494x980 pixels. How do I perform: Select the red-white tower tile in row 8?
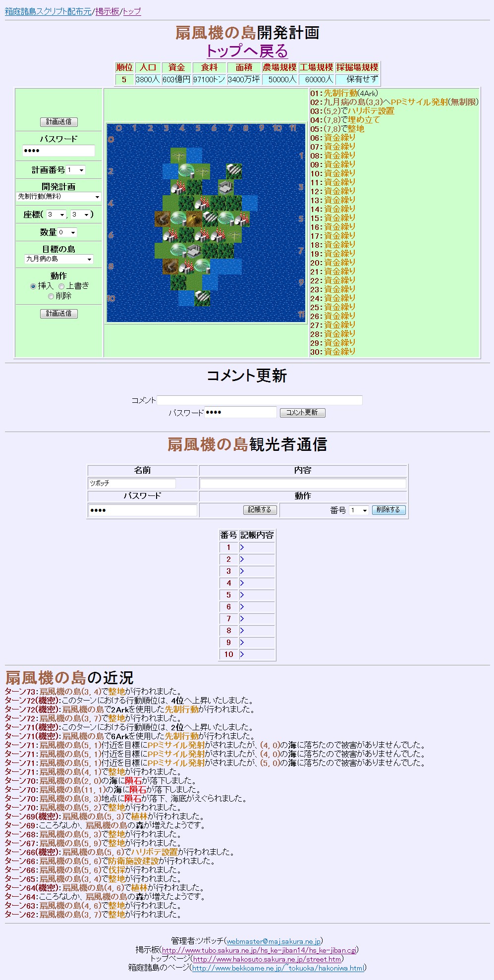pyautogui.click(x=186, y=267)
